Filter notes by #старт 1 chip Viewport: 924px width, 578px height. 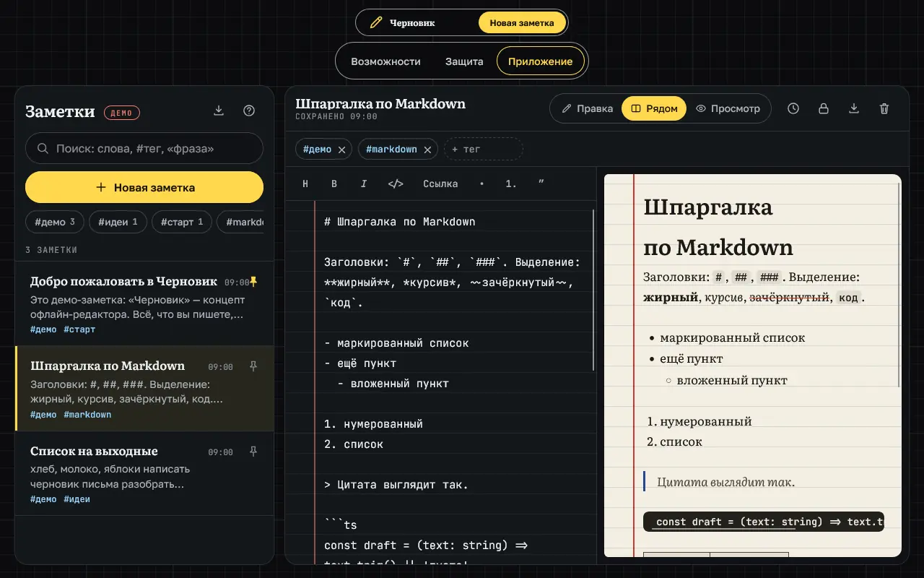(182, 222)
